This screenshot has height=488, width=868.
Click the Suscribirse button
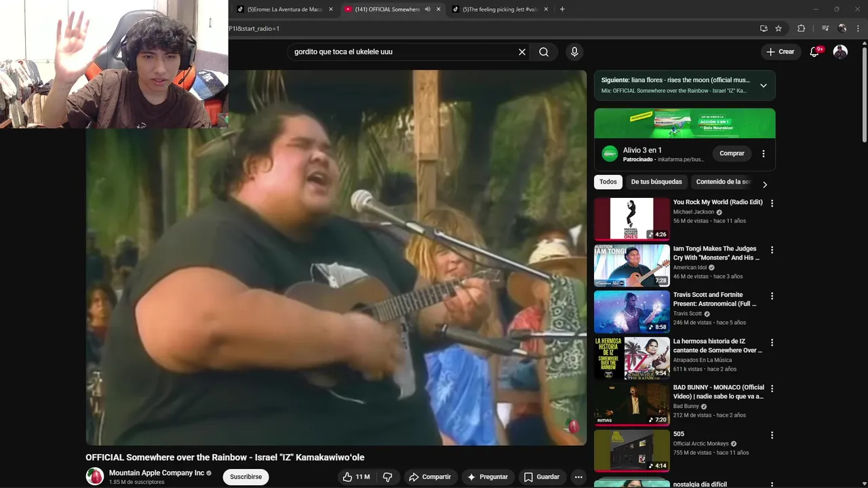click(x=246, y=477)
